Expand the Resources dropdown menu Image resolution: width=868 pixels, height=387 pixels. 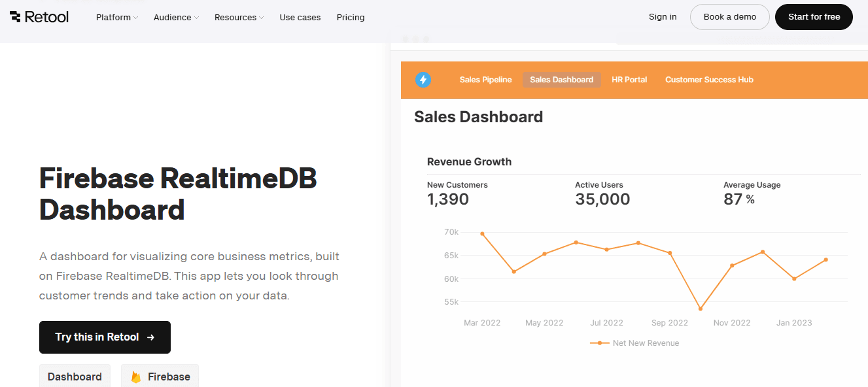(239, 18)
